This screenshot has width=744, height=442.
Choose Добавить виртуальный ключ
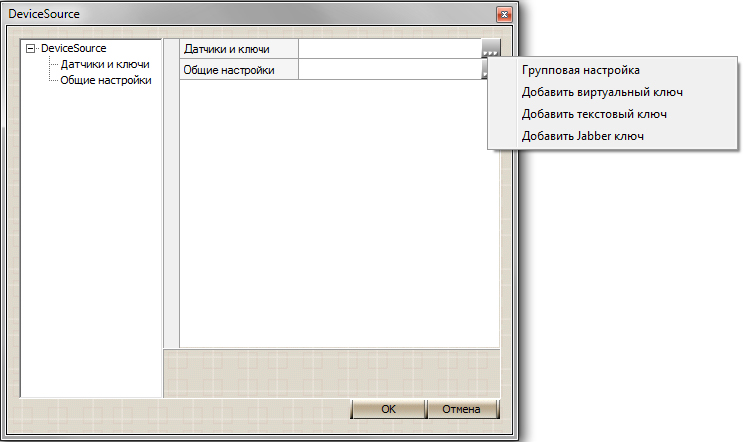tap(602, 92)
